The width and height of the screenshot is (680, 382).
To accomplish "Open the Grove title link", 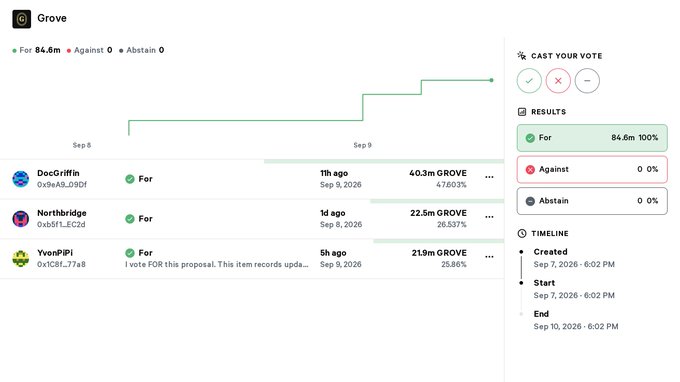I will point(52,18).
